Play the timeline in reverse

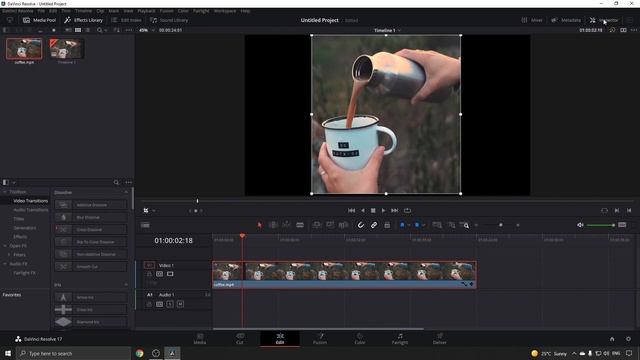point(362,210)
